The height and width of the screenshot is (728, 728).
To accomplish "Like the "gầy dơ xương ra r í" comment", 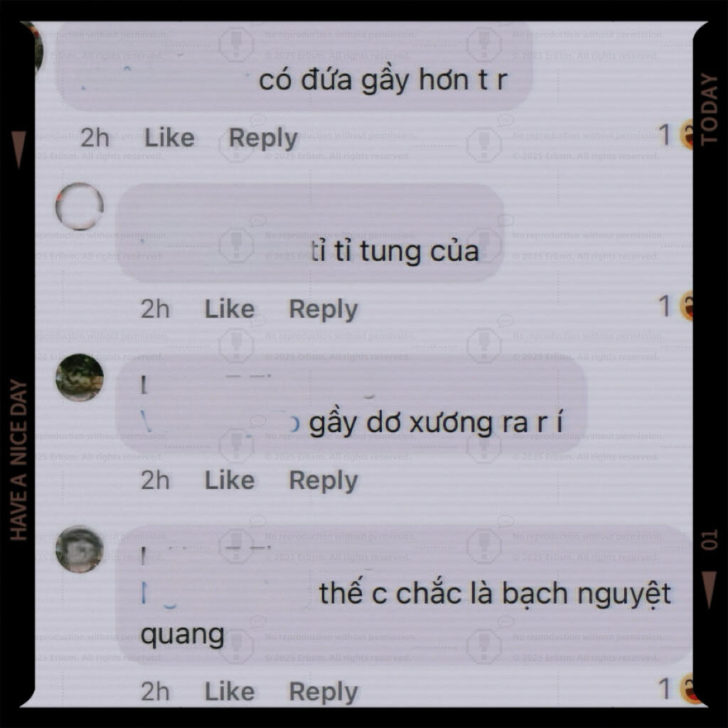I will pyautogui.click(x=230, y=480).
